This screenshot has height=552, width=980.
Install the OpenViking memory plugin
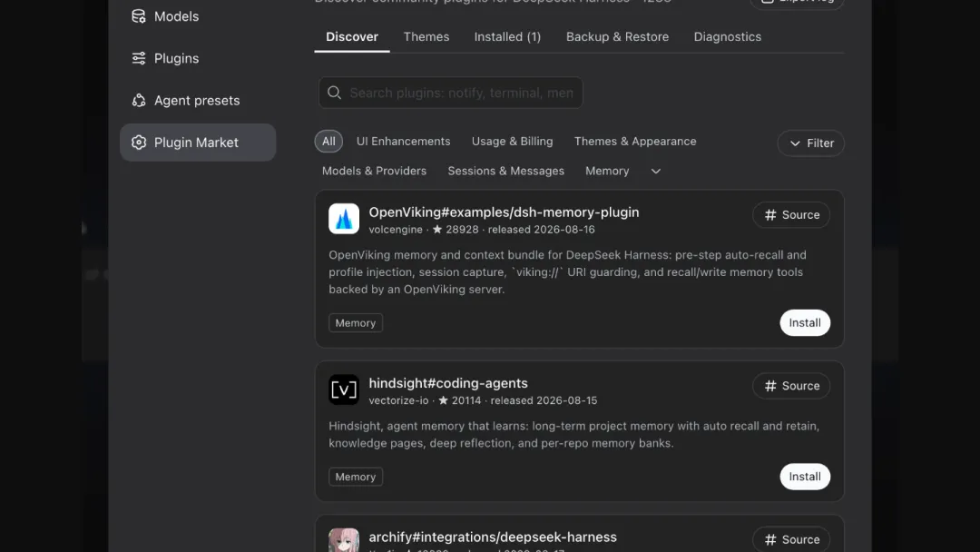[805, 322]
